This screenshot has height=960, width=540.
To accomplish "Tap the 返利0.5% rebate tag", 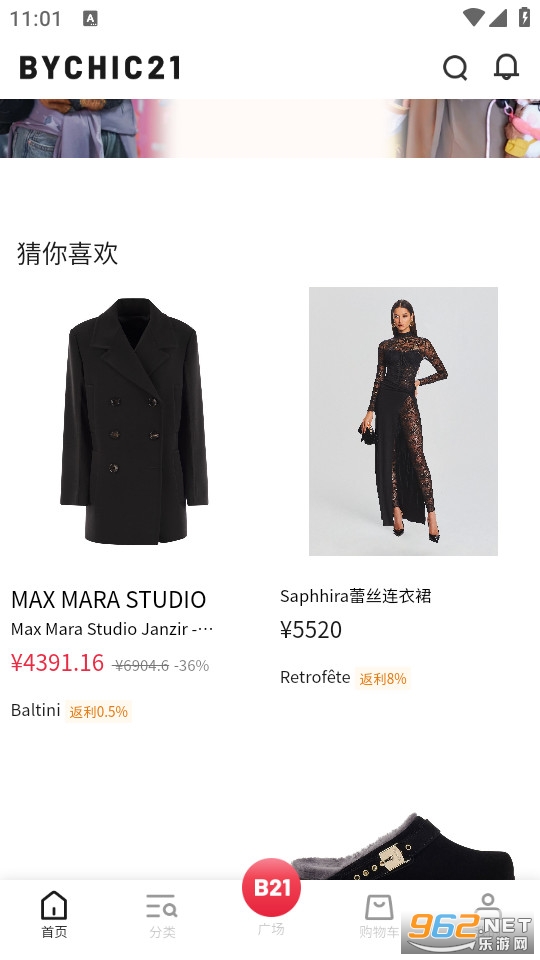I will pos(99,711).
